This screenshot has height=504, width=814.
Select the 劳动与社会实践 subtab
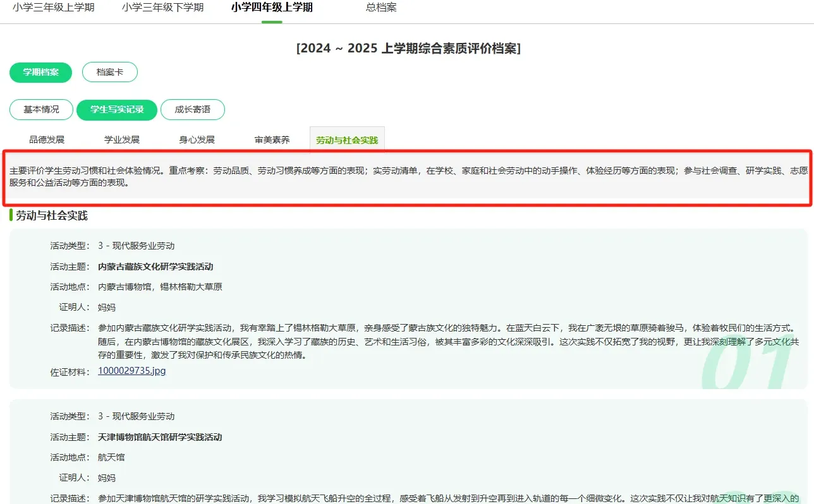pos(347,139)
